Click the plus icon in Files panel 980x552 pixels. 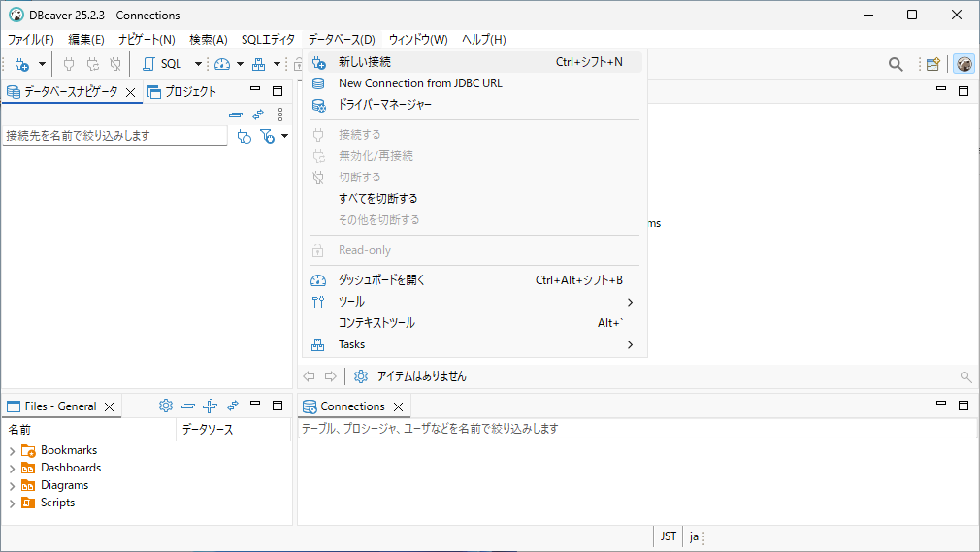coord(210,406)
